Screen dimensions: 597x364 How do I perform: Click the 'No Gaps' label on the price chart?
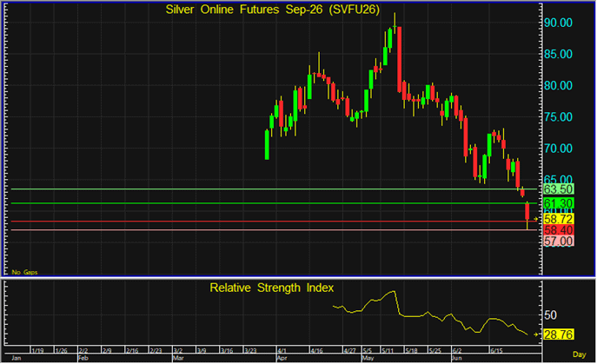tap(24, 272)
